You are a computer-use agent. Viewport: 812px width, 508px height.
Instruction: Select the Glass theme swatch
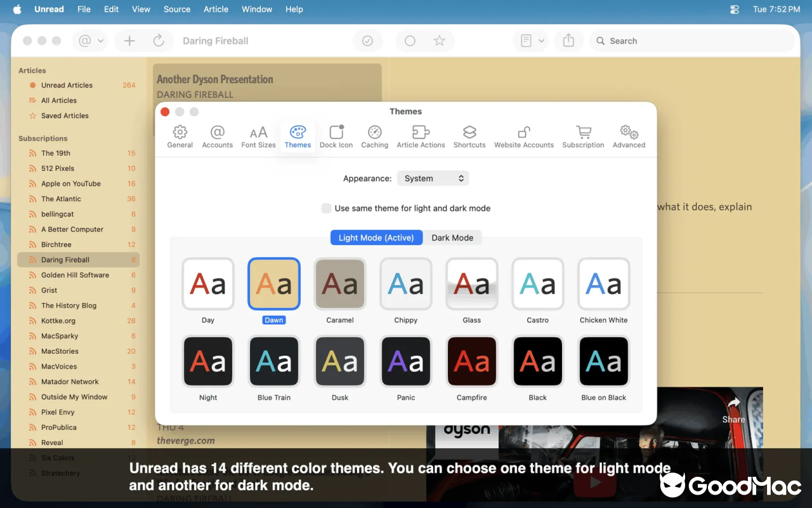click(472, 283)
